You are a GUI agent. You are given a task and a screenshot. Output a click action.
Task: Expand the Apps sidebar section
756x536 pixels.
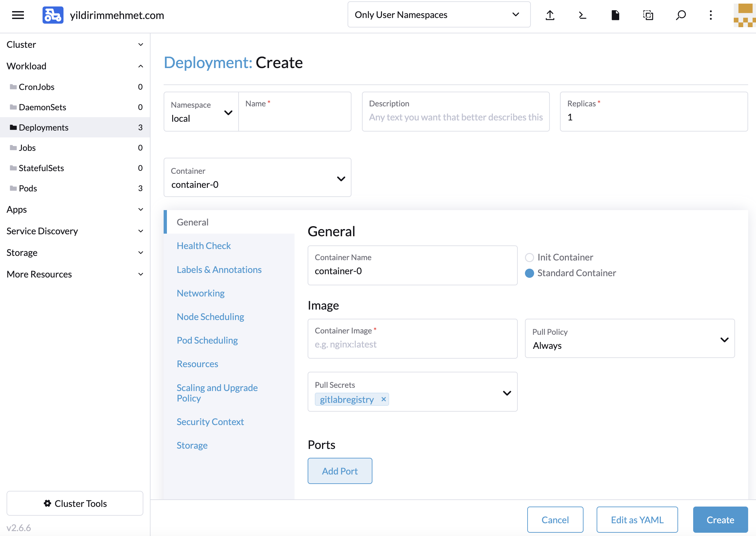(75, 209)
